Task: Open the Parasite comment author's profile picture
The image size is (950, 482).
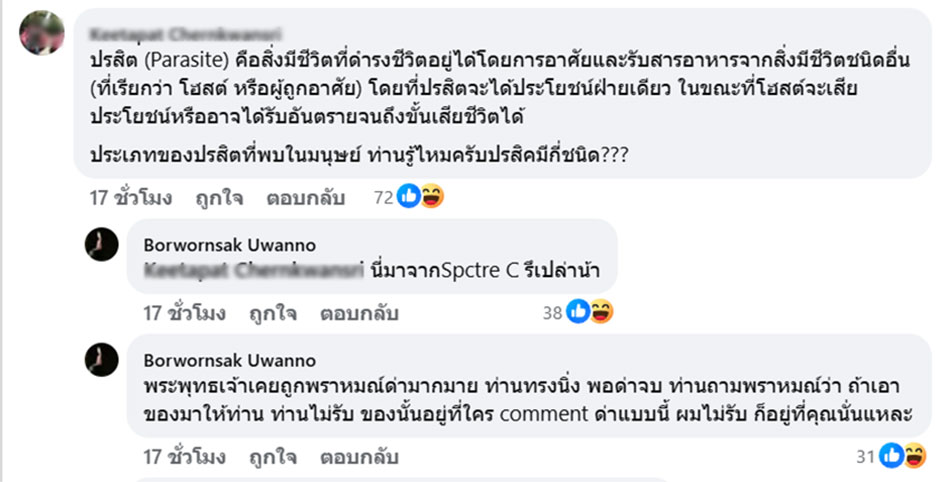Action: [43, 34]
